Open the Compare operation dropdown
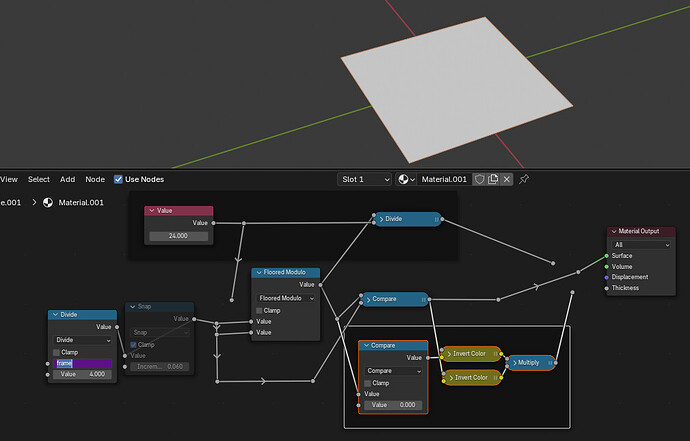 pos(393,371)
